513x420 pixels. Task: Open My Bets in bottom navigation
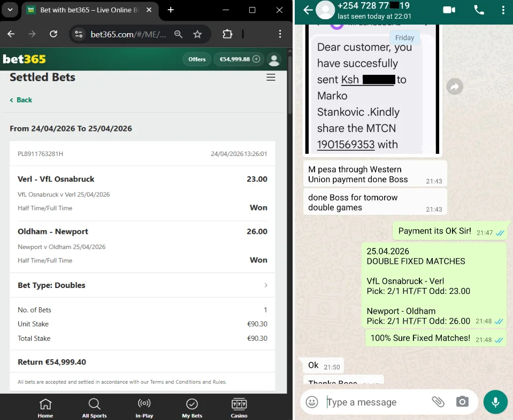pos(192,408)
